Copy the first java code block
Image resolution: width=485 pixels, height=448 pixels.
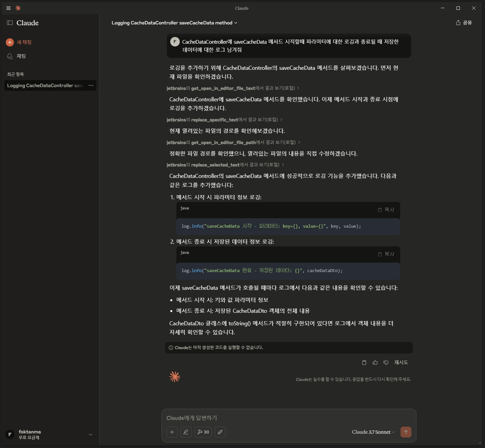(x=386, y=210)
